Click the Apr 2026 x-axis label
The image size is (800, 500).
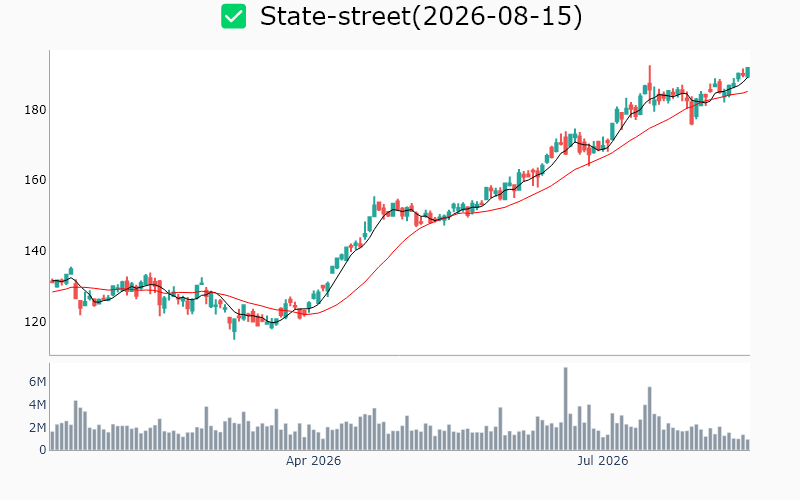313,461
